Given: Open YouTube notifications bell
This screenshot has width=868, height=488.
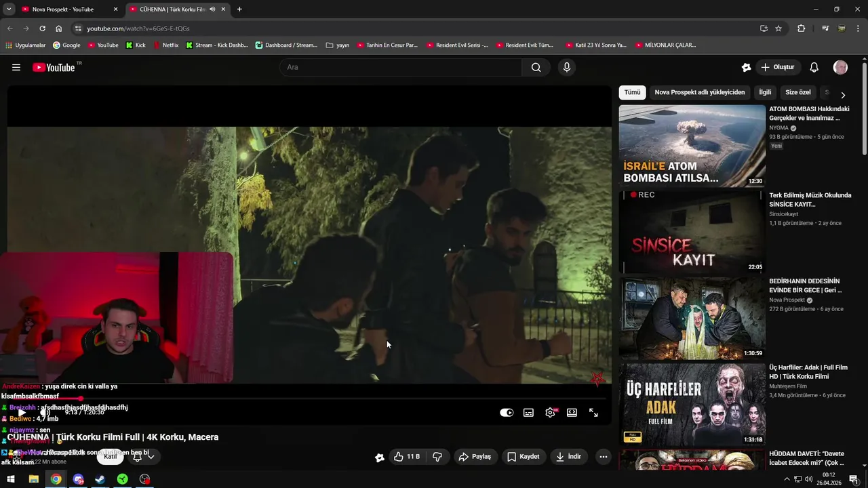Looking at the screenshot, I should (814, 67).
